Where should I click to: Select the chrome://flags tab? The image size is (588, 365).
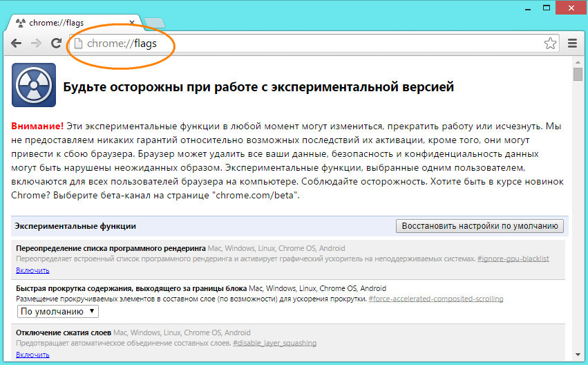point(75,23)
